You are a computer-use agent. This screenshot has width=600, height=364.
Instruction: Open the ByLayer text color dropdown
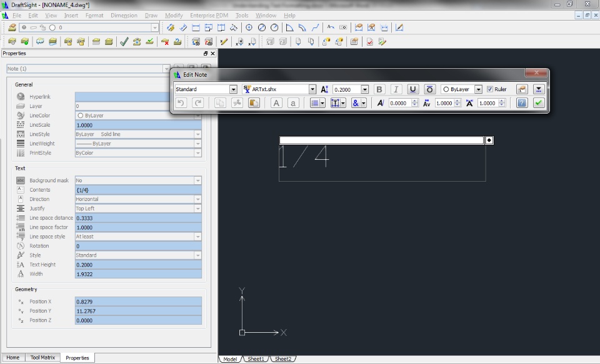click(478, 89)
